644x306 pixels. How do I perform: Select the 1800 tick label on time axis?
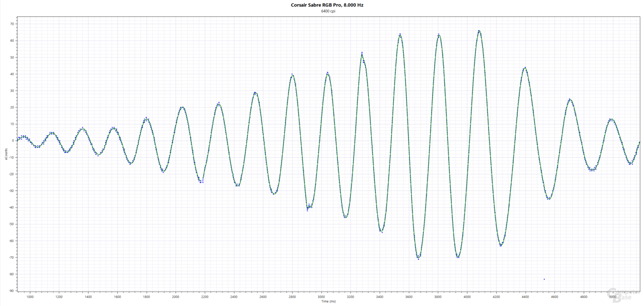147,297
